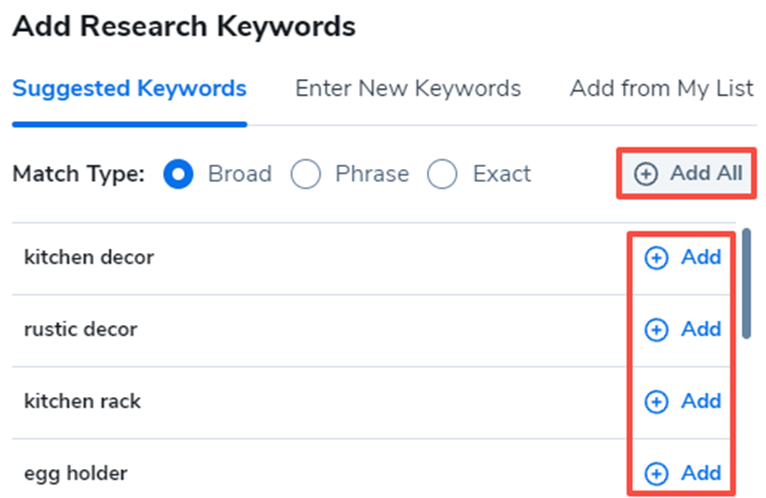This screenshot has width=766, height=498.
Task: Click the plus icon beside kitchen decor
Action: click(656, 259)
